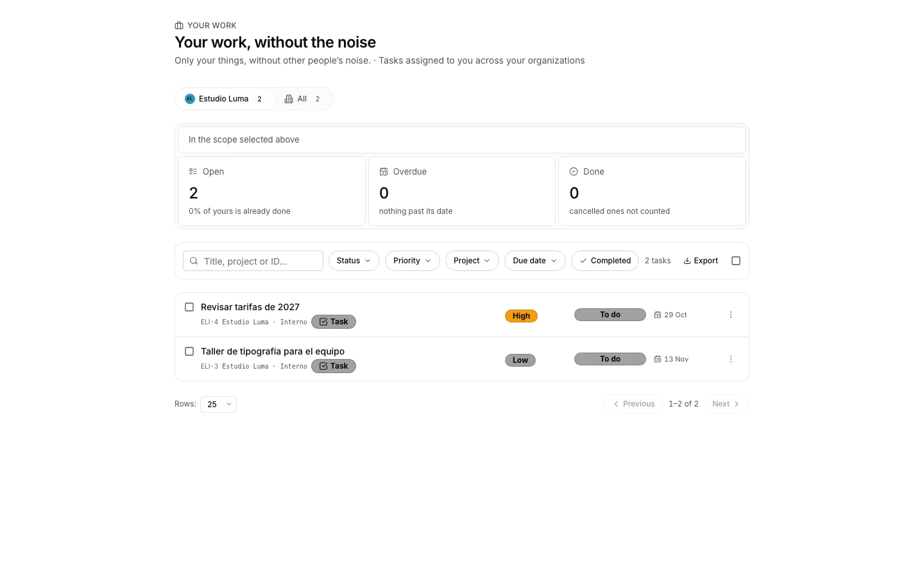Click the Open list icon in stats
This screenshot has height=578, width=924.
coord(193,171)
